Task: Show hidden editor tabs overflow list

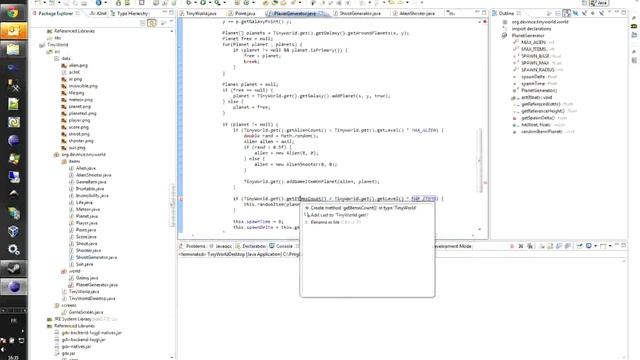Action: (451, 13)
